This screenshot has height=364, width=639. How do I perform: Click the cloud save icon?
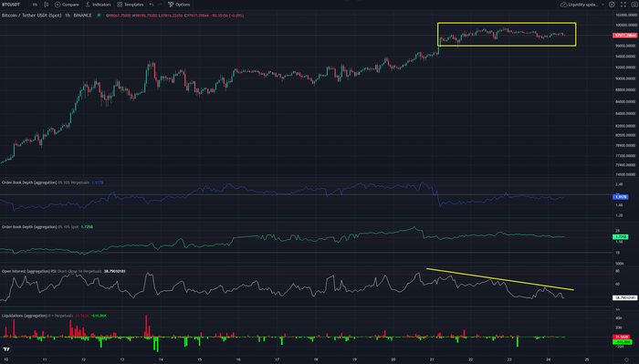pos(563,5)
